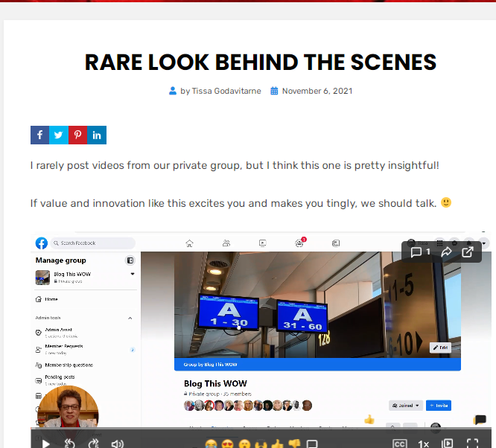Click the November 6, 2021 date link

point(317,91)
